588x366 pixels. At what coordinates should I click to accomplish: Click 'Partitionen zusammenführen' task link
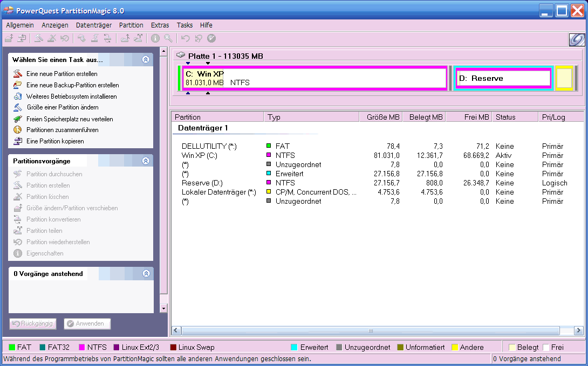62,130
